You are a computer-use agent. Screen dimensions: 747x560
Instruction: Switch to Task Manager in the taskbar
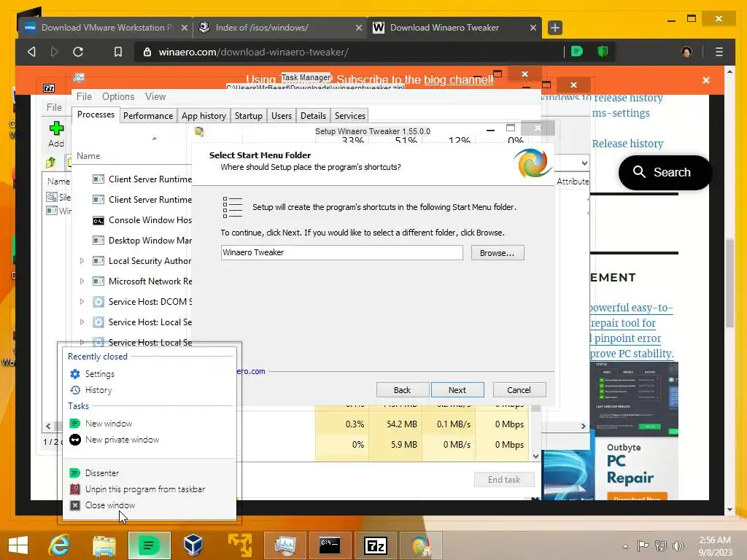point(285,545)
